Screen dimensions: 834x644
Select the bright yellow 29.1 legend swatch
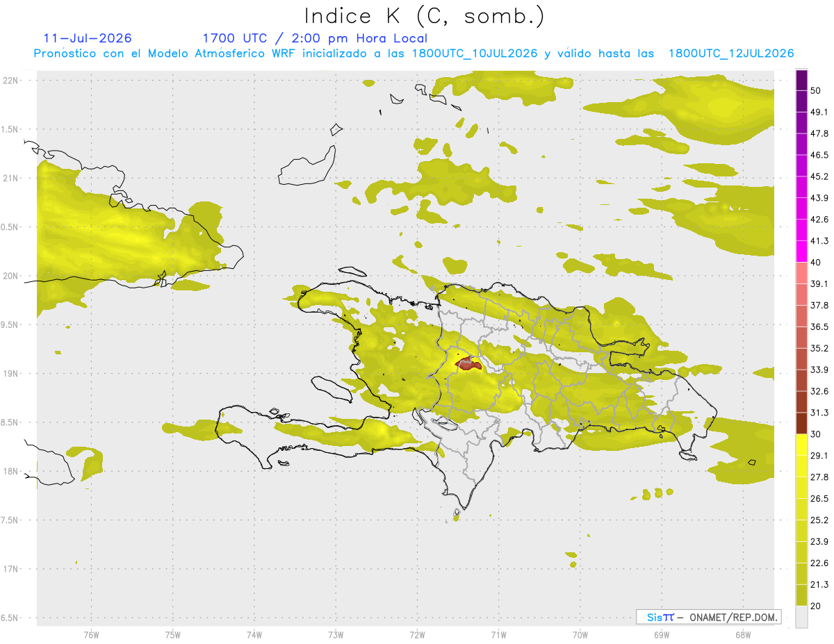tap(801, 445)
